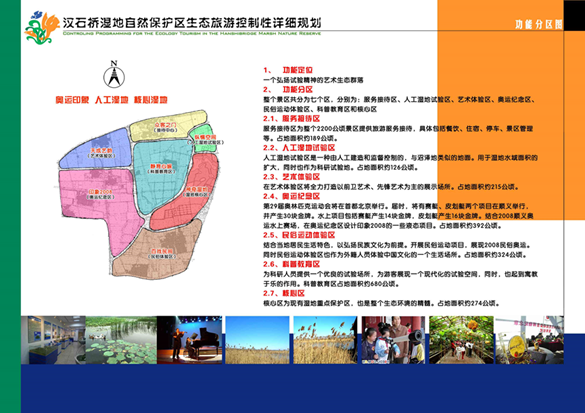This screenshot has height=413, width=585.
Task: Open the pianist and violinist concert photo
Action: (190, 340)
